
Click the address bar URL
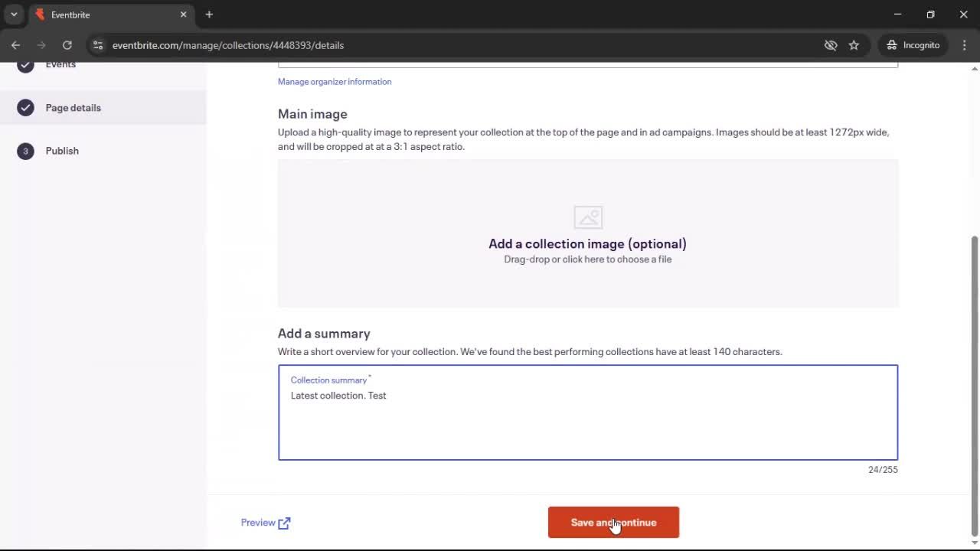[228, 45]
